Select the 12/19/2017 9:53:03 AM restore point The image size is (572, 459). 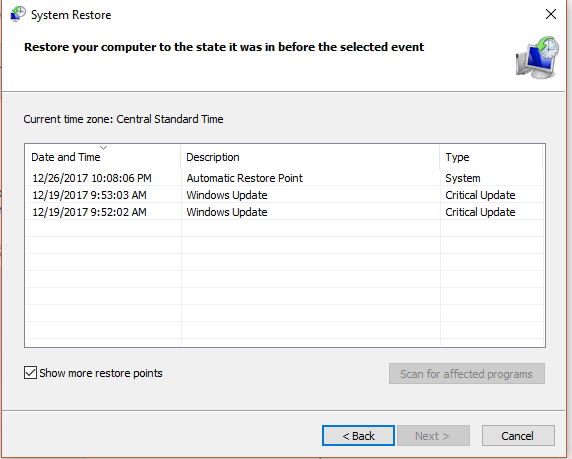point(285,195)
